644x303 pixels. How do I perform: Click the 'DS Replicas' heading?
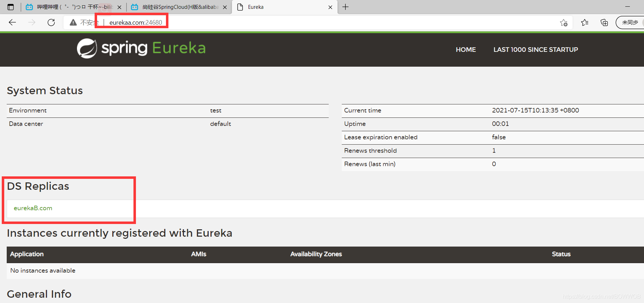38,186
